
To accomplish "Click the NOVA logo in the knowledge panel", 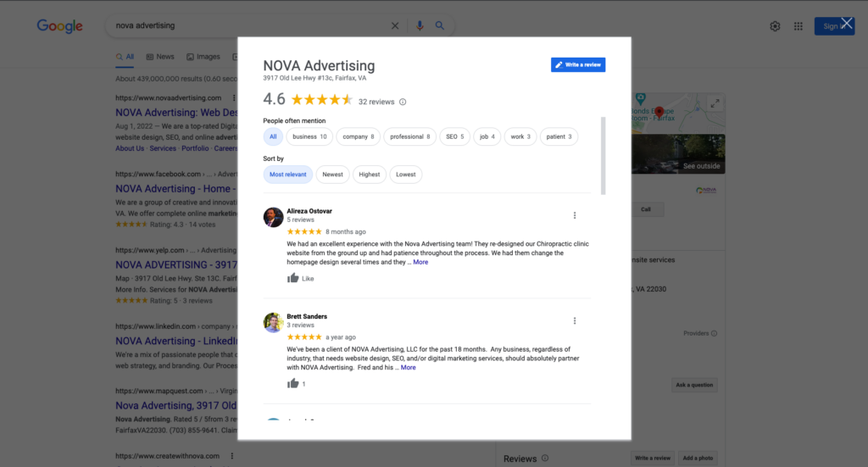I will pyautogui.click(x=706, y=191).
